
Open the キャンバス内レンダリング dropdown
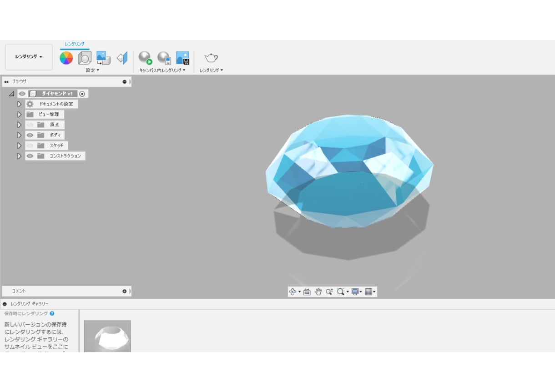click(162, 70)
